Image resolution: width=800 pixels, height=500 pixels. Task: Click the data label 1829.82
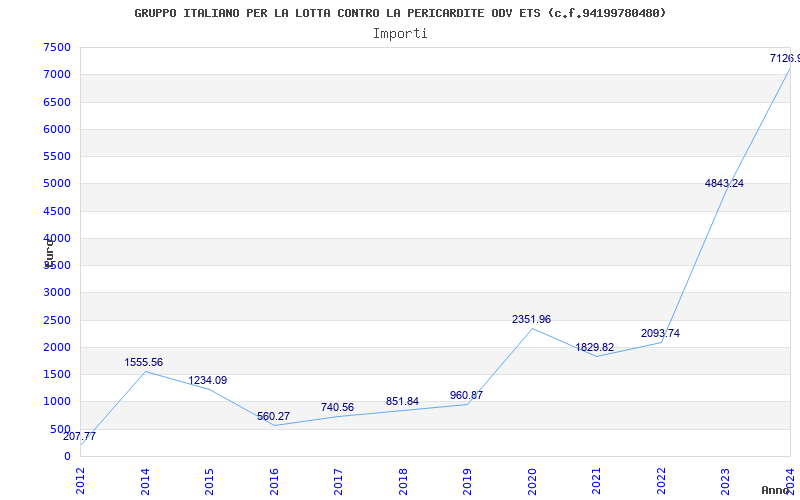pyautogui.click(x=595, y=347)
